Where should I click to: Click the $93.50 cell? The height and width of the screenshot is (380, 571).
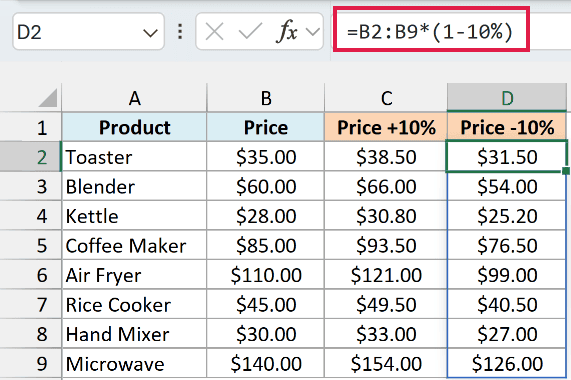[386, 245]
